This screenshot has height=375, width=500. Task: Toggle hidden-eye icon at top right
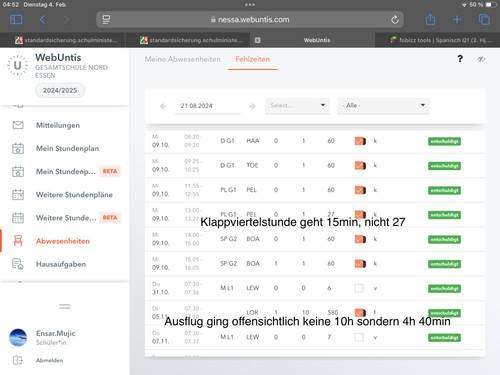pos(481,59)
